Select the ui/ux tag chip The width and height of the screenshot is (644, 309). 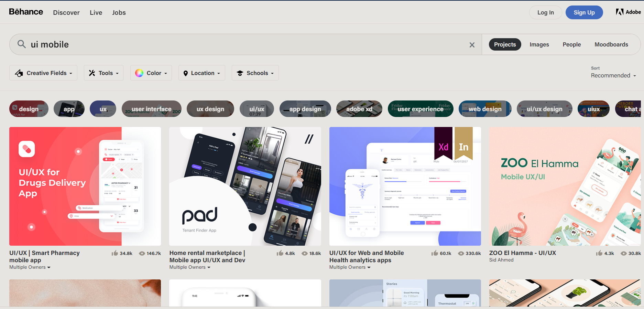[x=257, y=109]
